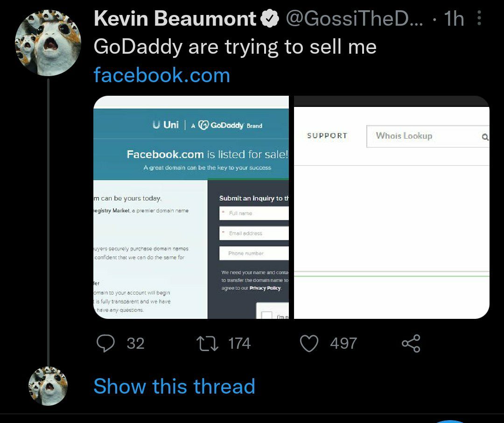Like the tweet via heart icon
The image size is (504, 423).
[309, 343]
